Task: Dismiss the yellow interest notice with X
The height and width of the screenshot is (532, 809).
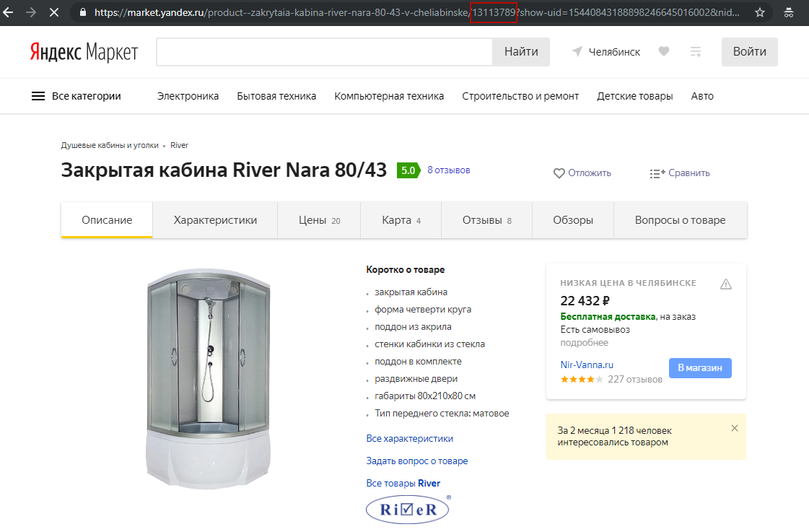Action: tap(735, 428)
